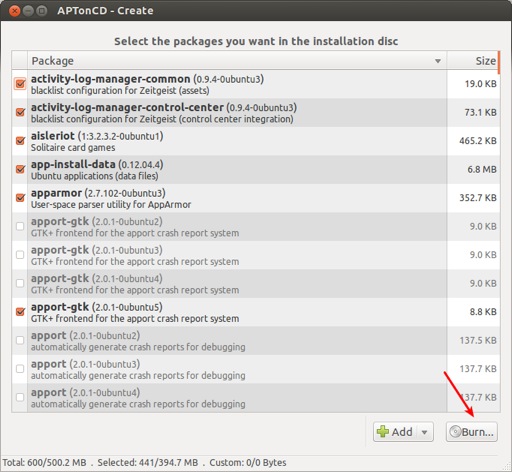
Task: Click the Add button
Action: [x=396, y=432]
